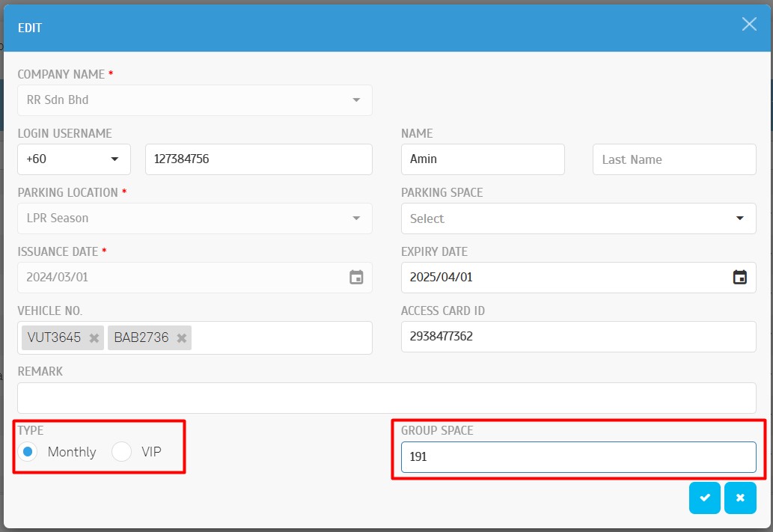Focus the Last Name input field
The height and width of the screenshot is (532, 773).
(x=673, y=159)
